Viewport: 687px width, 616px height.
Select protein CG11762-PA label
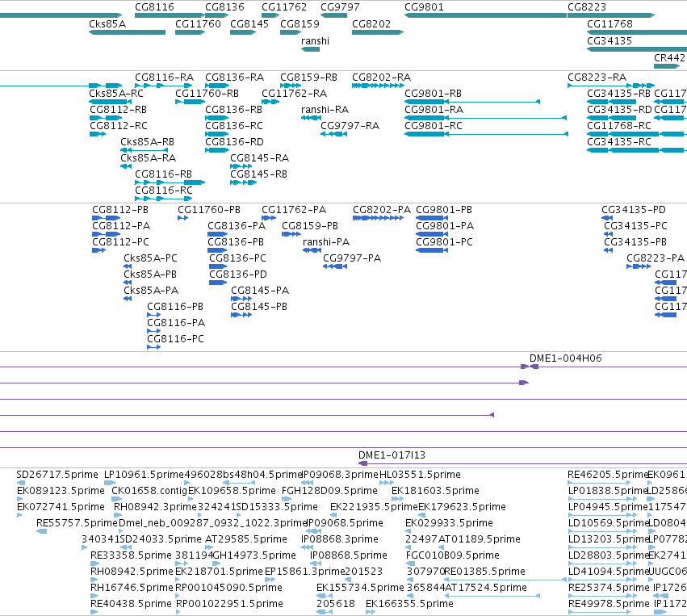pos(294,210)
